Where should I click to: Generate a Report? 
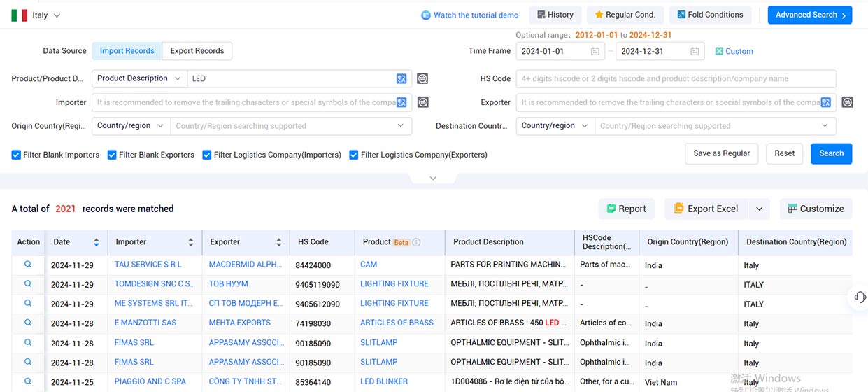click(x=626, y=209)
